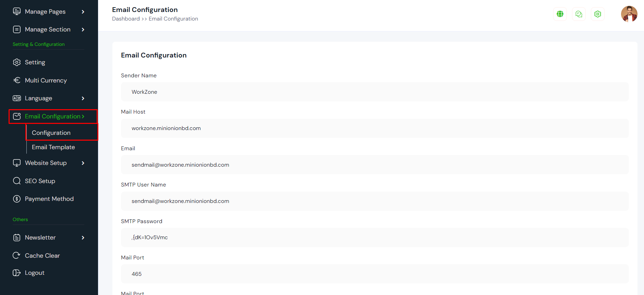Viewport: 644px width, 295px height.
Task: Open the user profile avatar
Action: (x=629, y=14)
